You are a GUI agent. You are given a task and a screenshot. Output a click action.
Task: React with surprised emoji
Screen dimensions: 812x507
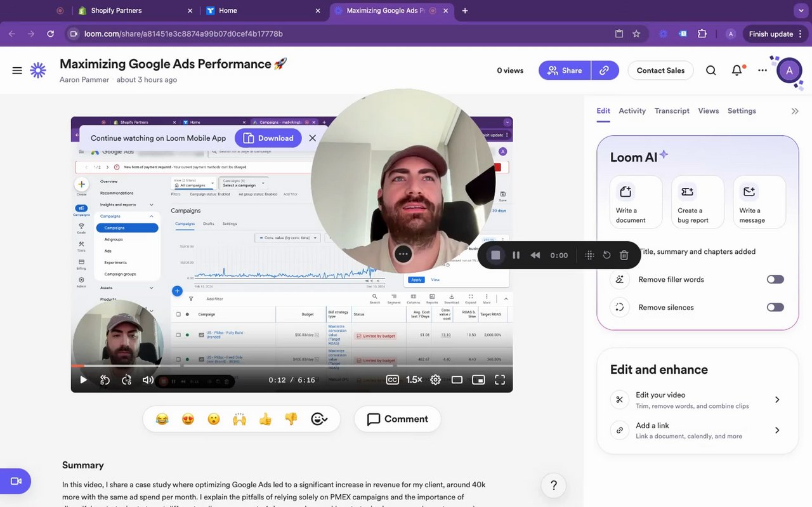[214, 419]
